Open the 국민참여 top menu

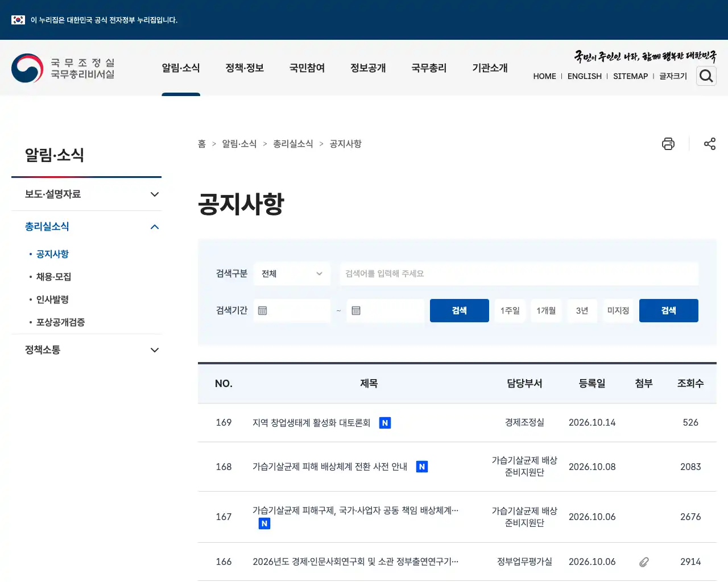tap(307, 68)
